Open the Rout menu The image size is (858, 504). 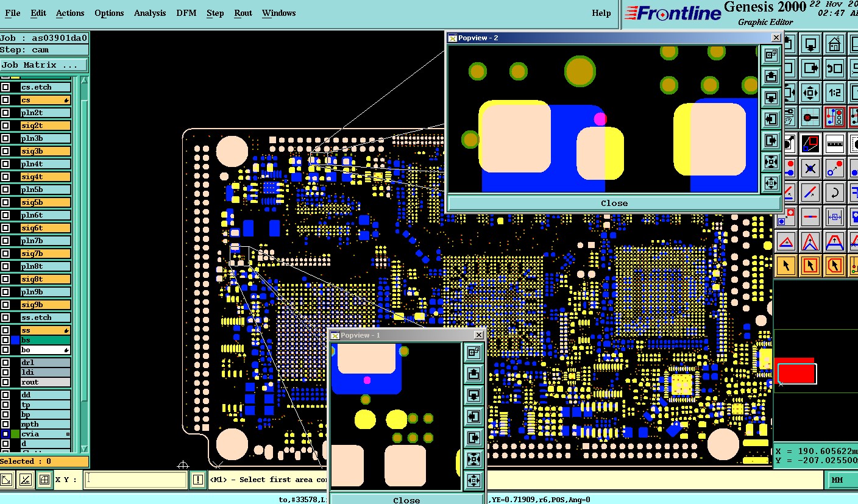[x=243, y=13]
